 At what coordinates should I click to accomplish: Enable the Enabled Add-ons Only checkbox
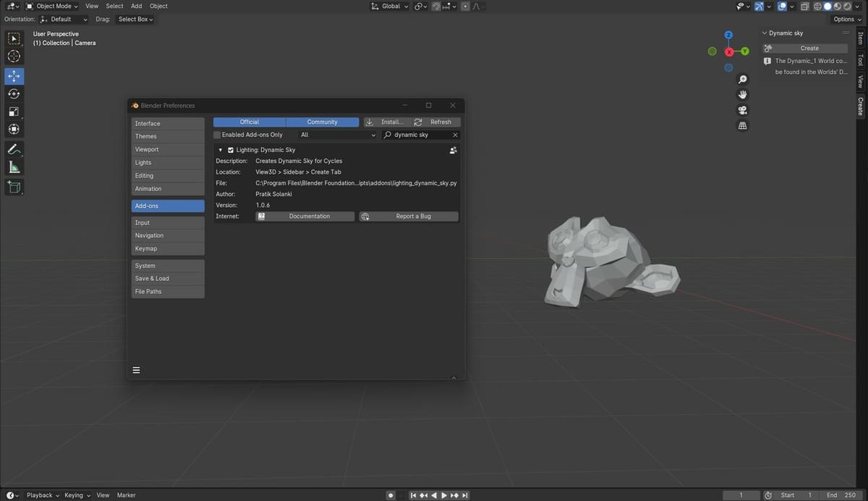pyautogui.click(x=218, y=135)
